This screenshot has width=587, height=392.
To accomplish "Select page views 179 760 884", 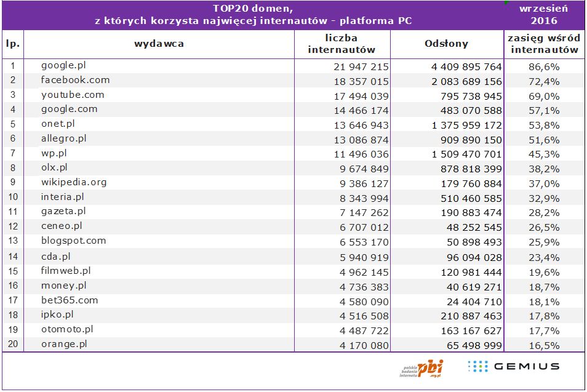I will click(x=471, y=183).
